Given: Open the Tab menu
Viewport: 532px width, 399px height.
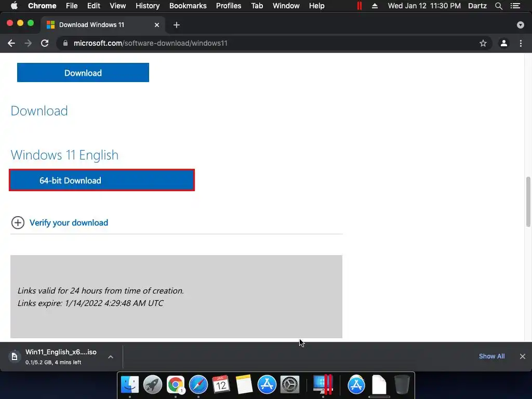Looking at the screenshot, I should click(257, 6).
